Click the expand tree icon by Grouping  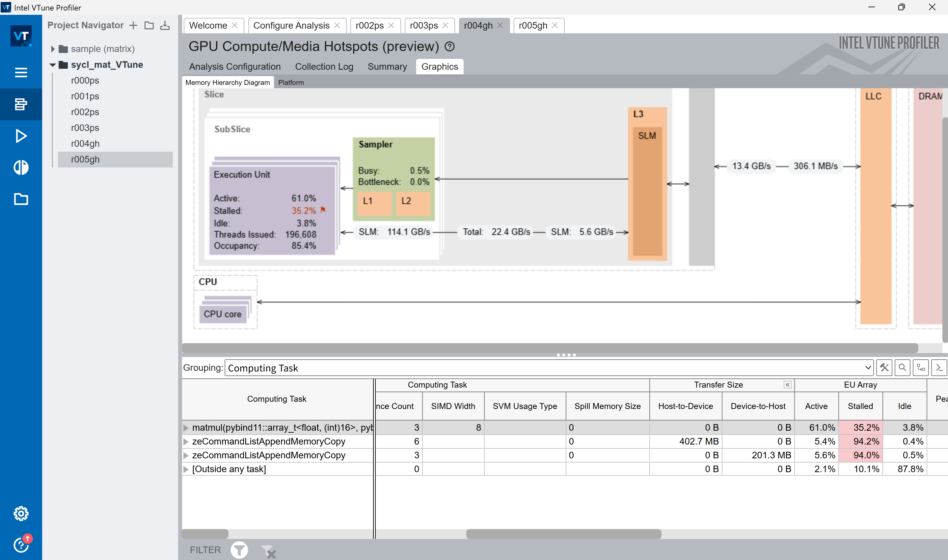(x=921, y=368)
